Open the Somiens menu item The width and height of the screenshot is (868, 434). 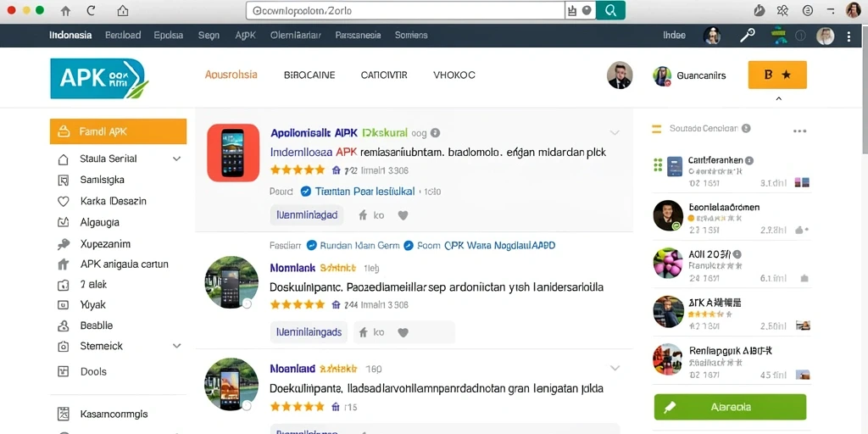(411, 35)
